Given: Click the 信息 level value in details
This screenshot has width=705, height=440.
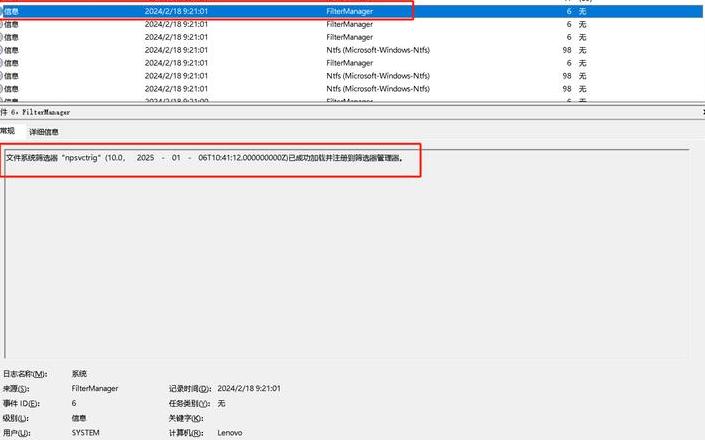Looking at the screenshot, I should [79, 418].
